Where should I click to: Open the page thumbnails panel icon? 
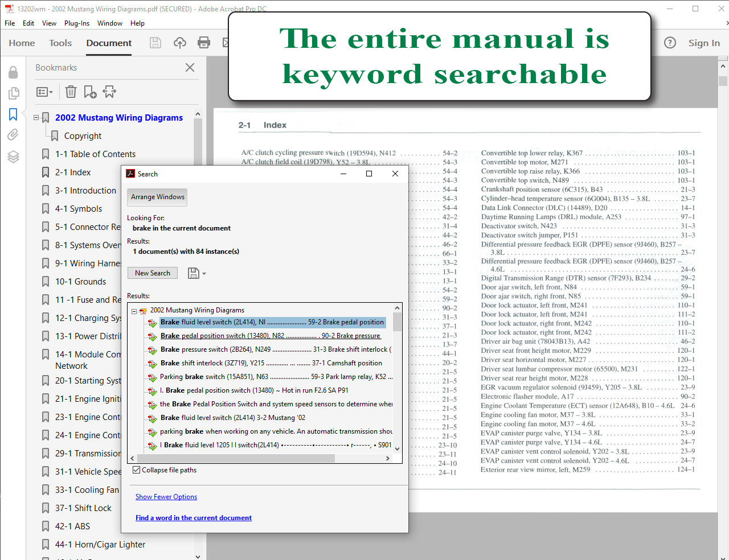(13, 93)
